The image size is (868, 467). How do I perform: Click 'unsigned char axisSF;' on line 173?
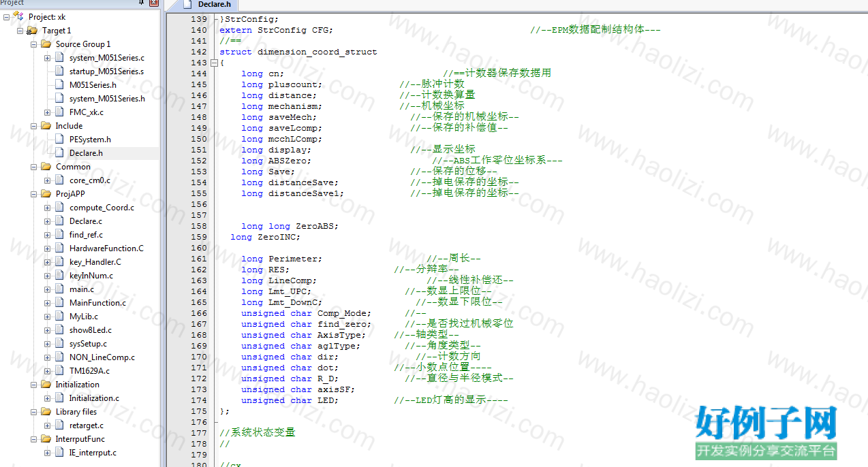coord(298,389)
